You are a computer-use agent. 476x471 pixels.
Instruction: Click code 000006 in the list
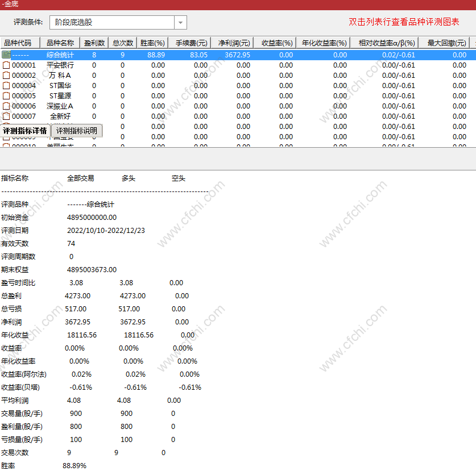point(24,106)
